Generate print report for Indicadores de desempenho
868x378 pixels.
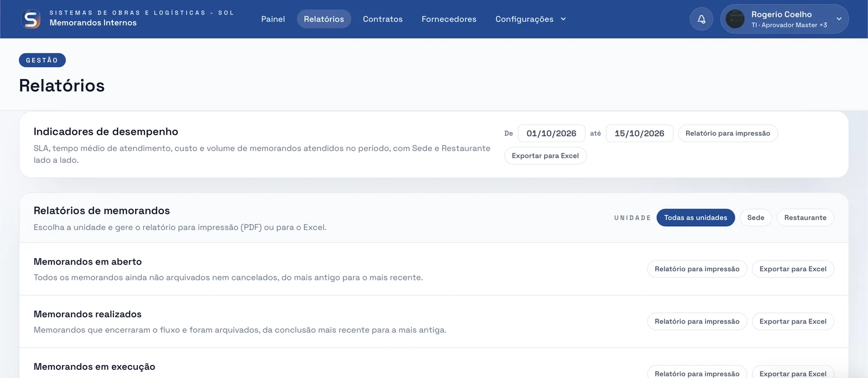point(727,133)
